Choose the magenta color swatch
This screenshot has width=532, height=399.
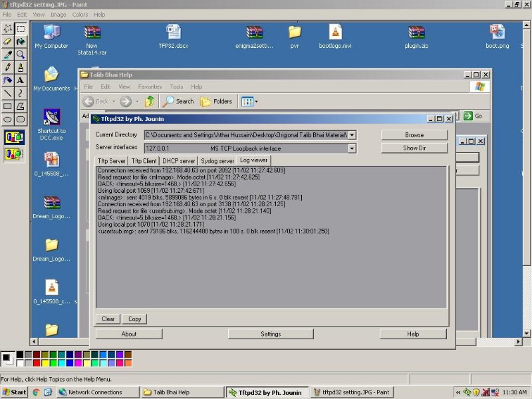click(78, 363)
